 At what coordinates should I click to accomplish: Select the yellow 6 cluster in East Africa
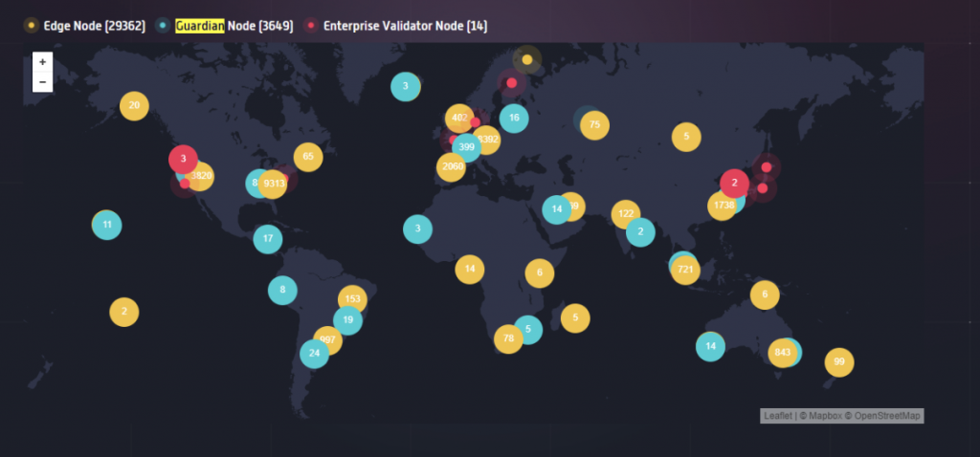(540, 272)
